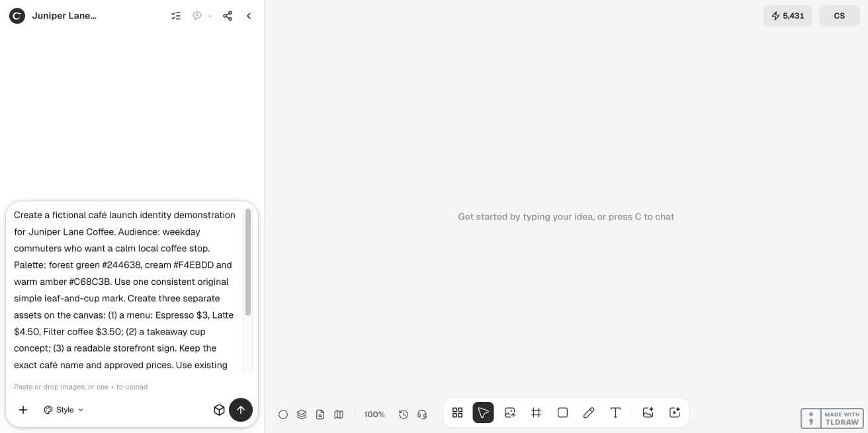Expand the chevron beside new chat icon
This screenshot has height=433, width=868.
[210, 16]
